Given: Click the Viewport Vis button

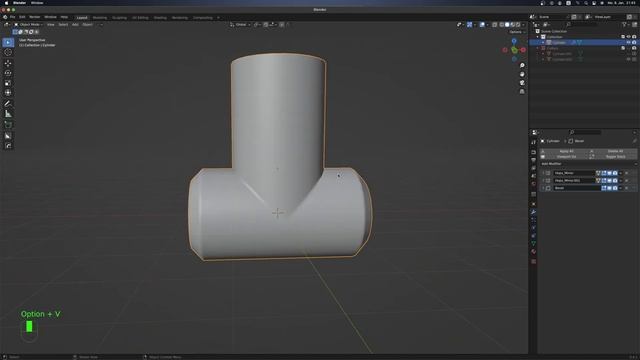Looking at the screenshot, I should [x=564, y=157].
